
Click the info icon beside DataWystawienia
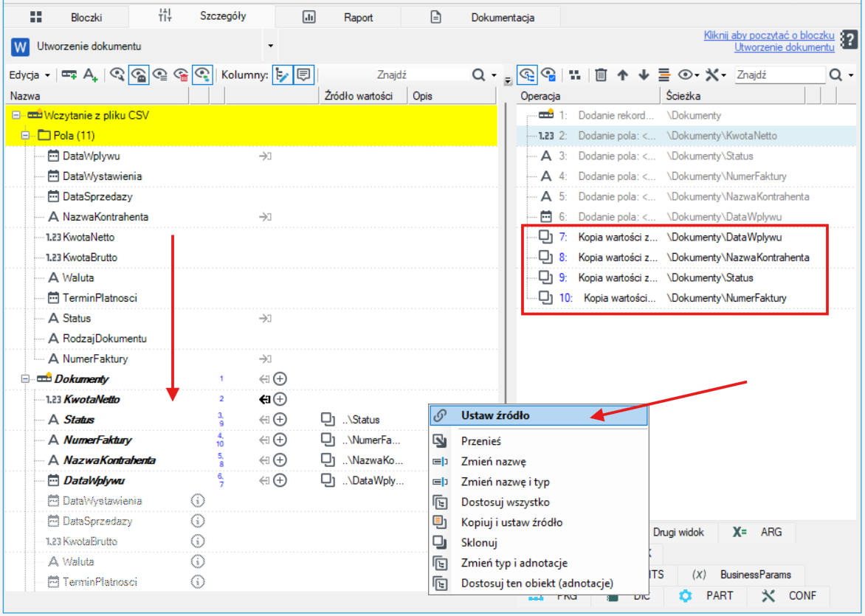click(x=198, y=501)
